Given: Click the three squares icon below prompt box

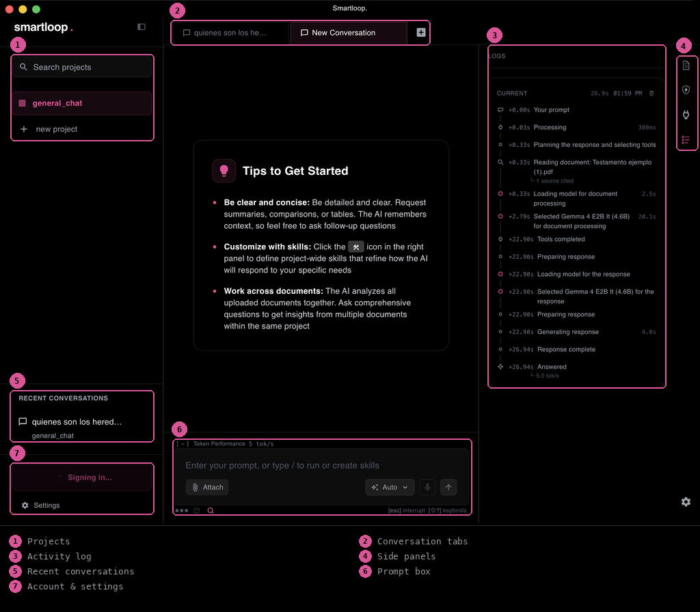Looking at the screenshot, I should [182, 511].
